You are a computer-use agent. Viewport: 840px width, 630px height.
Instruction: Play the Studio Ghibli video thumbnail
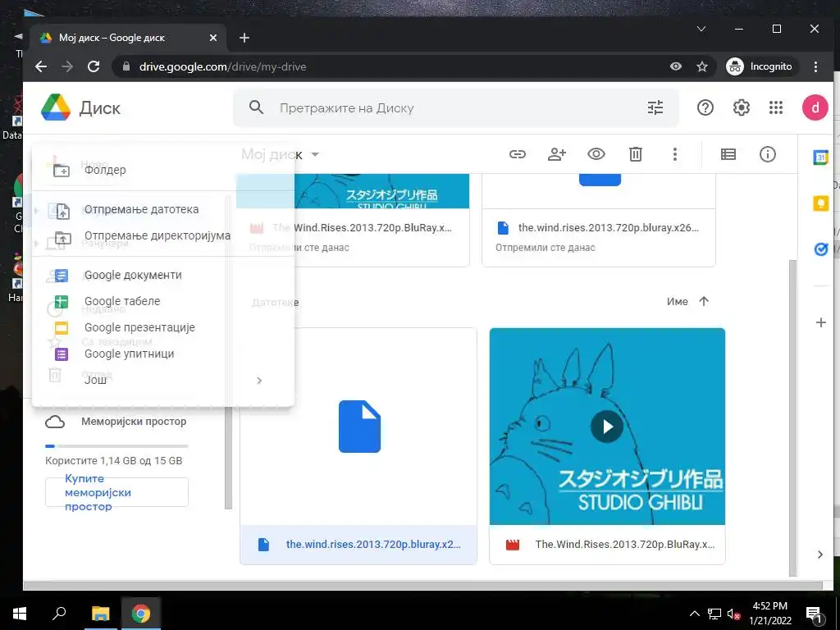click(606, 427)
